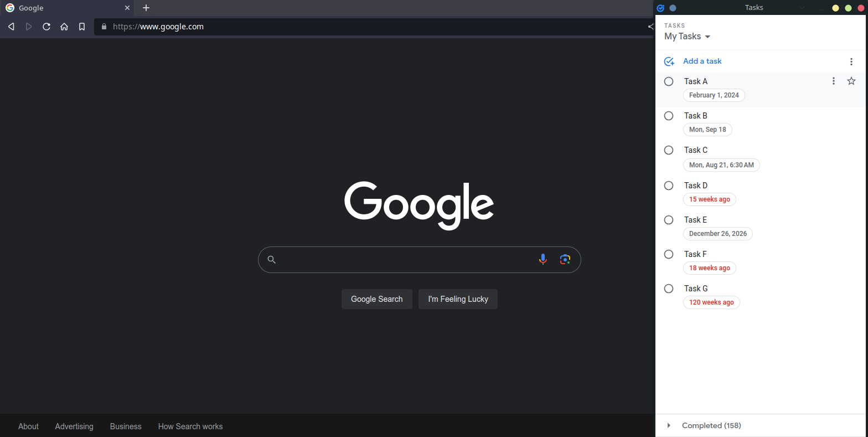
Task: Open the My Tasks list dropdown
Action: (688, 37)
